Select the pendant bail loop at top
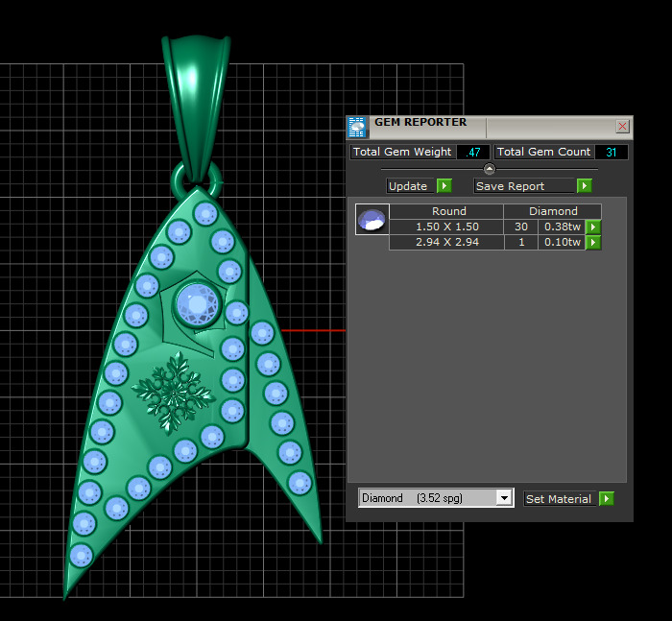Screen dimensions: 672x621 [x=196, y=107]
